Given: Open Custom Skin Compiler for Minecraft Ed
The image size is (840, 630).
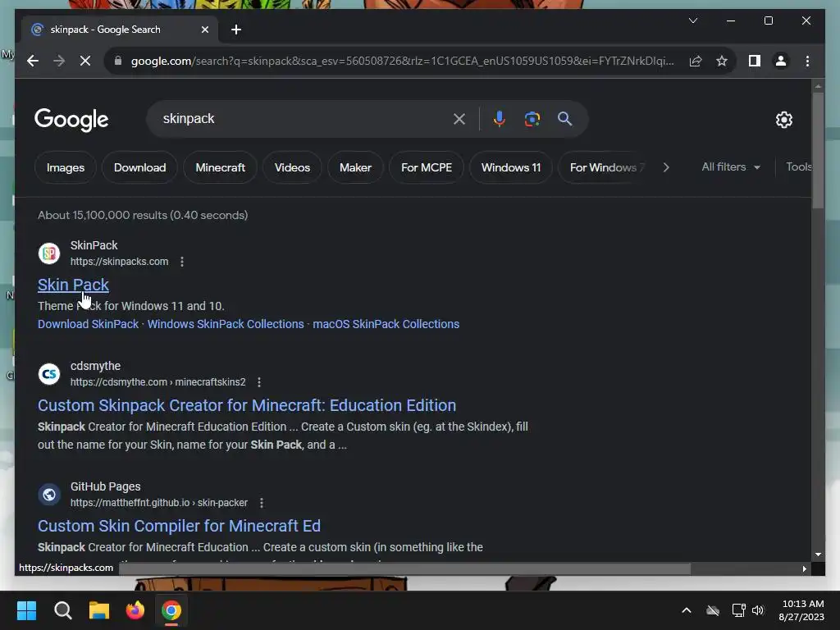Looking at the screenshot, I should coord(179,526).
